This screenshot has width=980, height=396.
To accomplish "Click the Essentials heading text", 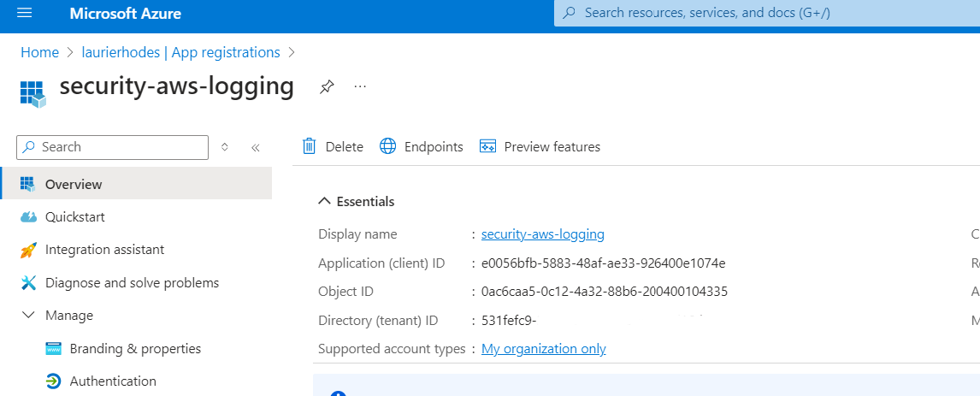I will click(366, 202).
